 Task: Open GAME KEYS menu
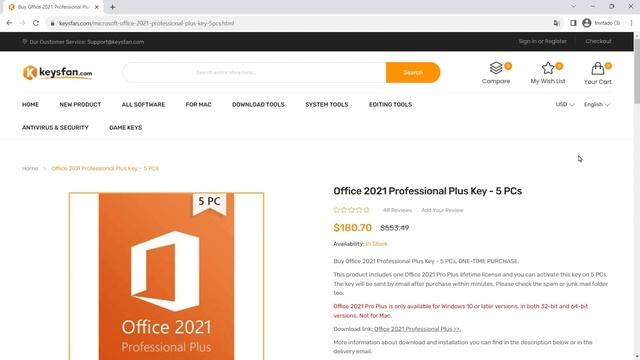(x=125, y=128)
